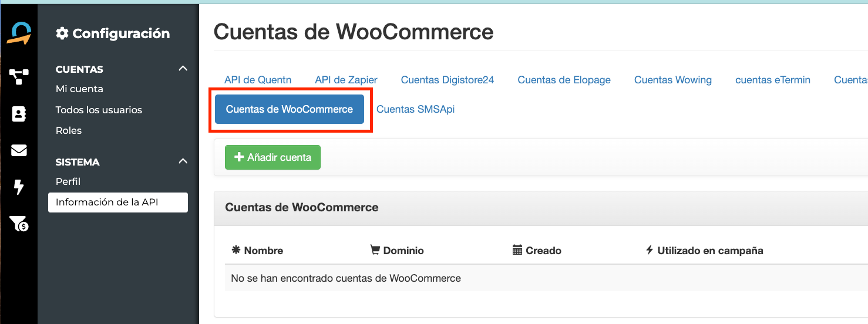This screenshot has width=868, height=324.
Task: Click the calendar icon beside Creado
Action: pos(517,250)
